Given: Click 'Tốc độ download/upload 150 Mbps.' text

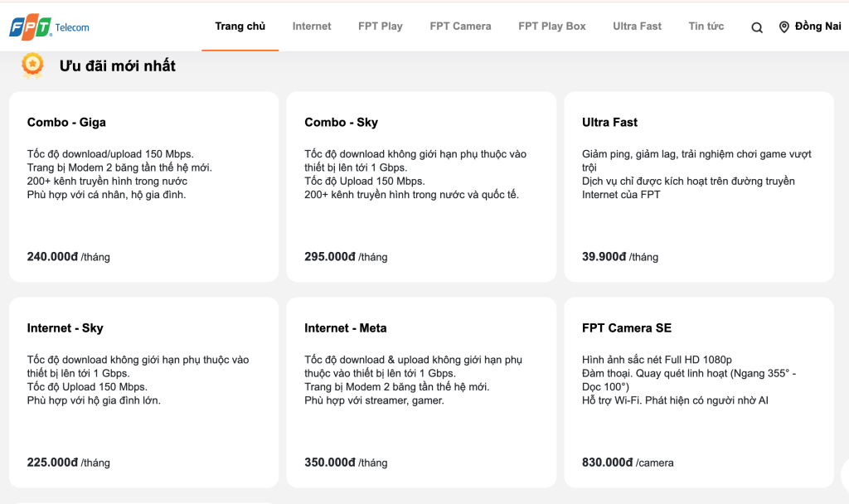Looking at the screenshot, I should click(x=110, y=154).
